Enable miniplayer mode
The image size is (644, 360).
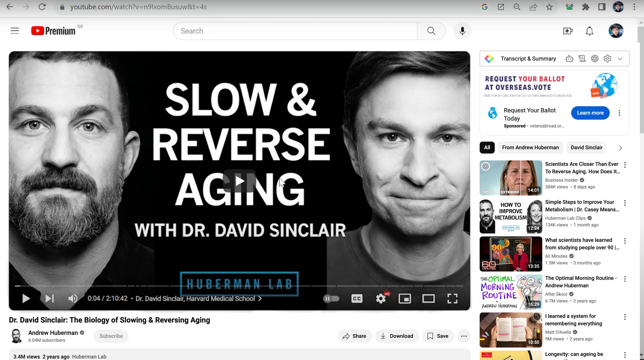[405, 299]
